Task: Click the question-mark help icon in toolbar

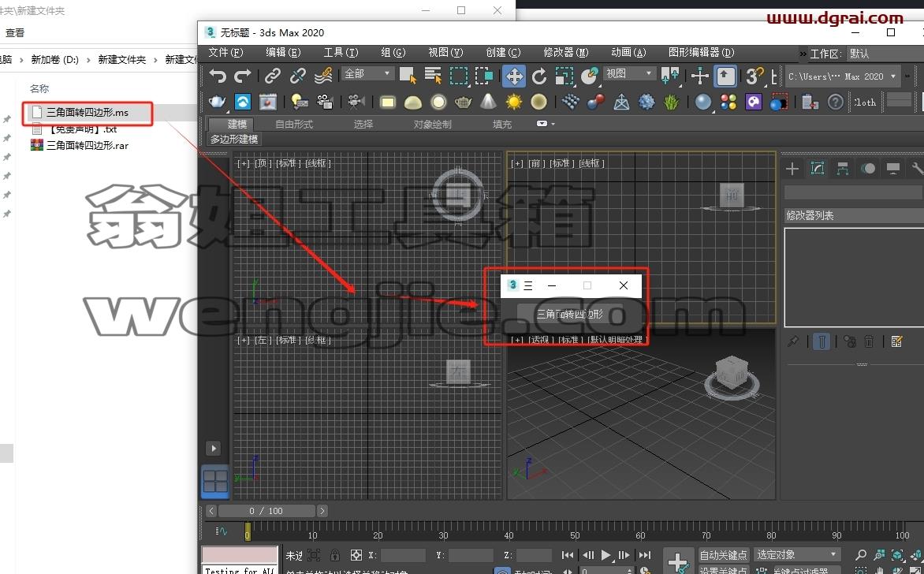Action: (835, 102)
